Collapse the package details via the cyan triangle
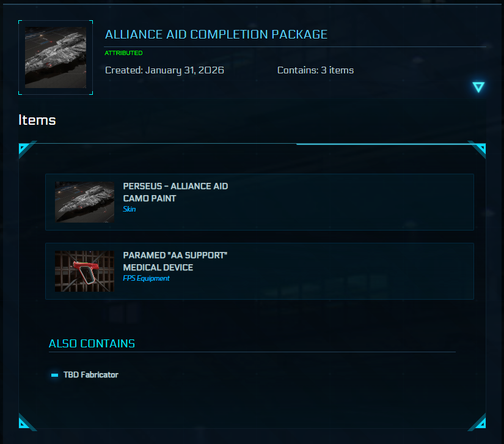This screenshot has width=504, height=444. click(x=478, y=87)
